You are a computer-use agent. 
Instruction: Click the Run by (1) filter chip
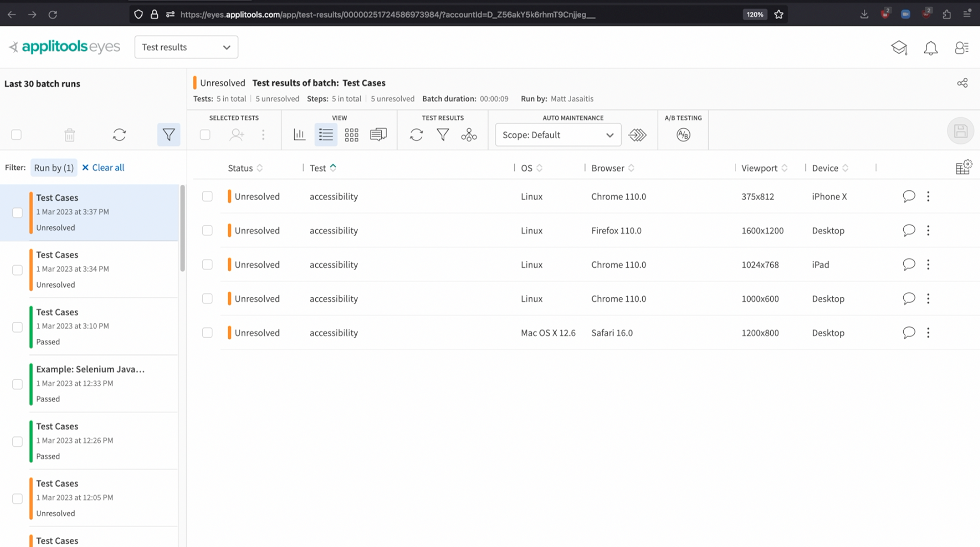pyautogui.click(x=54, y=167)
